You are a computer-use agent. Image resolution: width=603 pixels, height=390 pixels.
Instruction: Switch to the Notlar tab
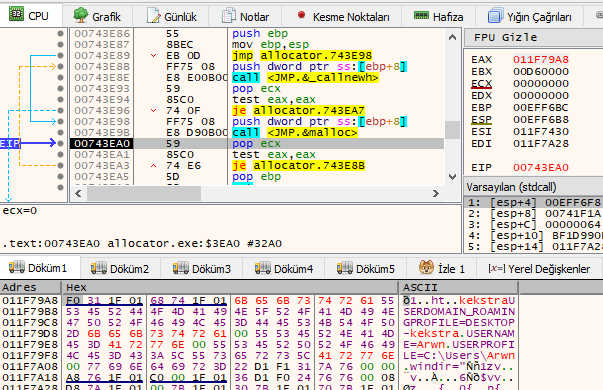pos(245,17)
